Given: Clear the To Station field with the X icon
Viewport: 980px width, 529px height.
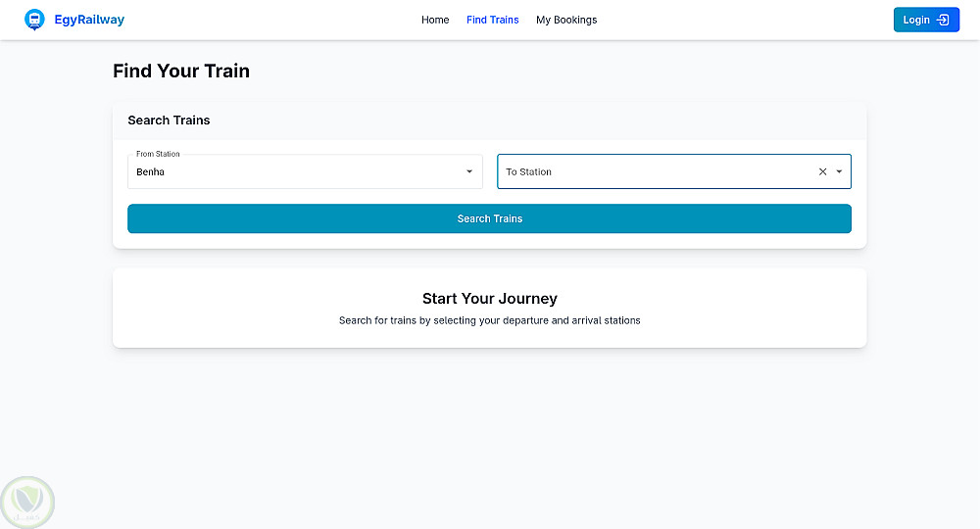Looking at the screenshot, I should pos(822,171).
